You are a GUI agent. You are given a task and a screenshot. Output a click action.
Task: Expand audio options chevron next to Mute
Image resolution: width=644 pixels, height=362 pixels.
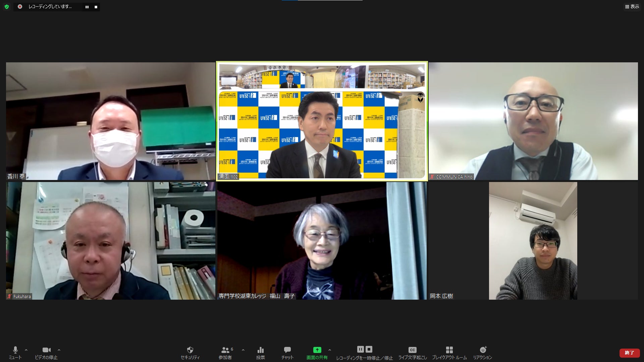[26, 350]
